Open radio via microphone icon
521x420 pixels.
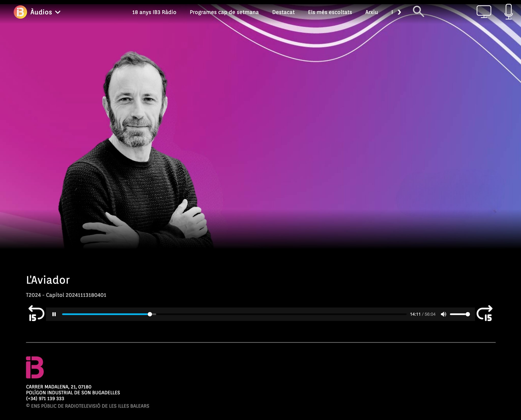pyautogui.click(x=509, y=12)
